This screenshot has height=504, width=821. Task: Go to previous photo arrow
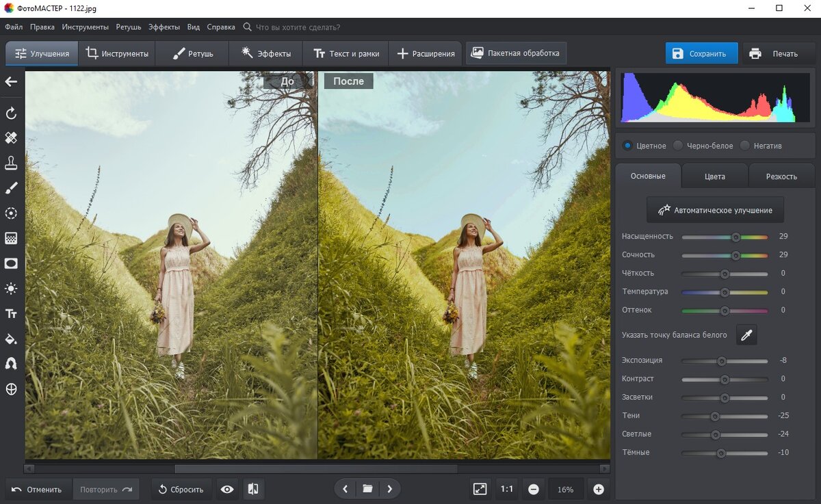346,489
